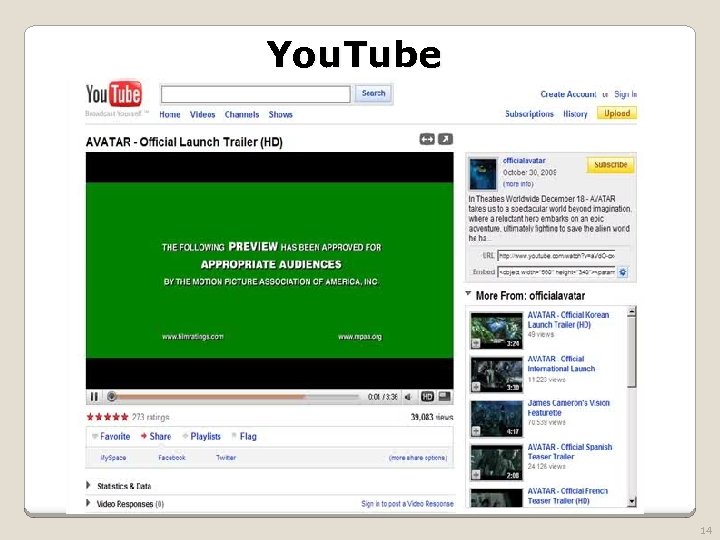The width and height of the screenshot is (720, 540).
Task: Open AVATAR Official French Teaser Trailer link
Action: pos(568,496)
